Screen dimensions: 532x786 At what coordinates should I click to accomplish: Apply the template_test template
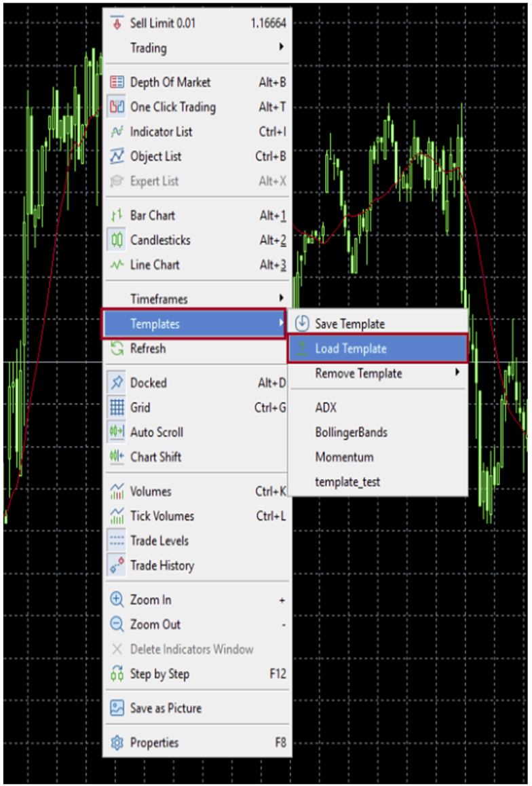point(347,482)
